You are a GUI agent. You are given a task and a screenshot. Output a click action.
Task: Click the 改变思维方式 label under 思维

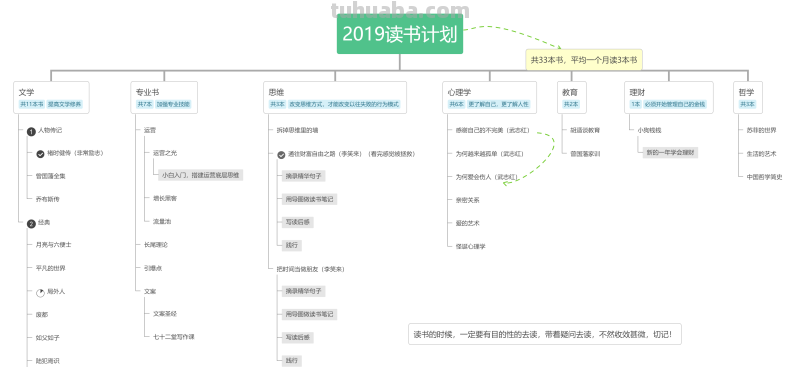pyautogui.click(x=344, y=104)
